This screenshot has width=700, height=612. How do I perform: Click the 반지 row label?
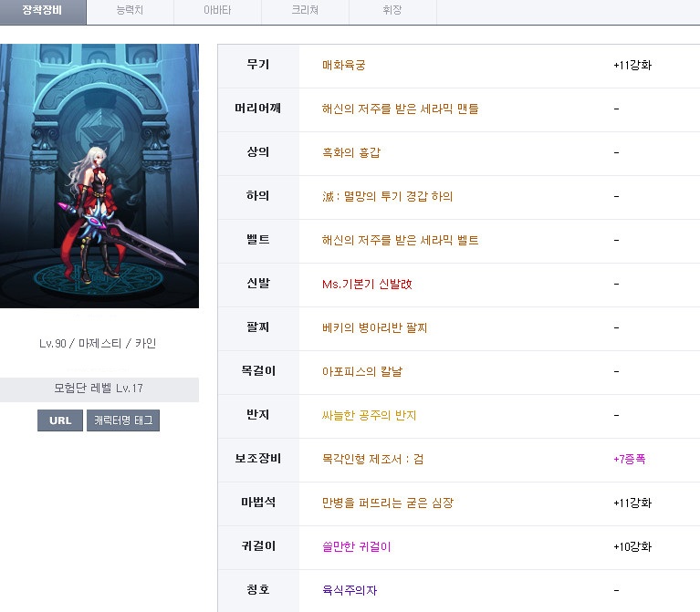(258, 414)
